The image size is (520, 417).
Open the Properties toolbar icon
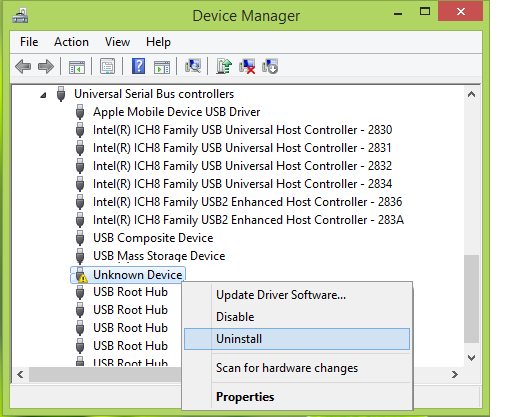[107, 66]
